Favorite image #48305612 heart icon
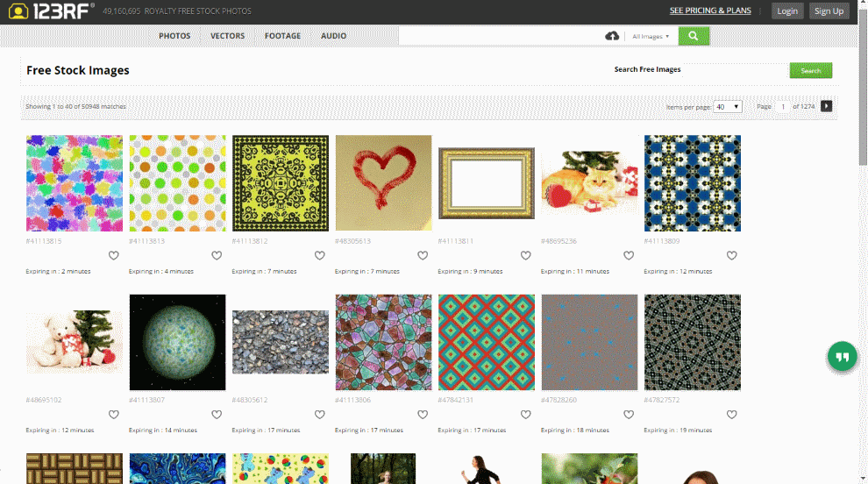 click(319, 414)
